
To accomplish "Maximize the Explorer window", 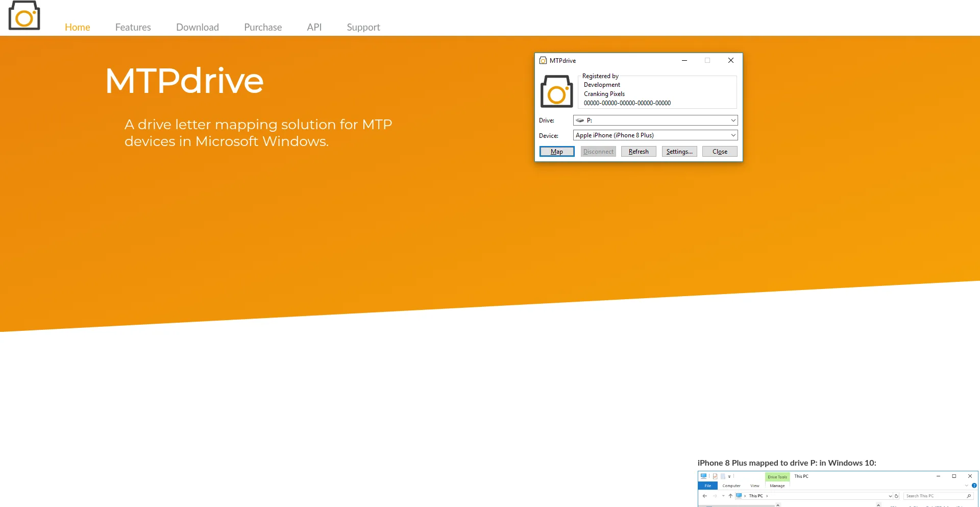I will click(x=954, y=476).
